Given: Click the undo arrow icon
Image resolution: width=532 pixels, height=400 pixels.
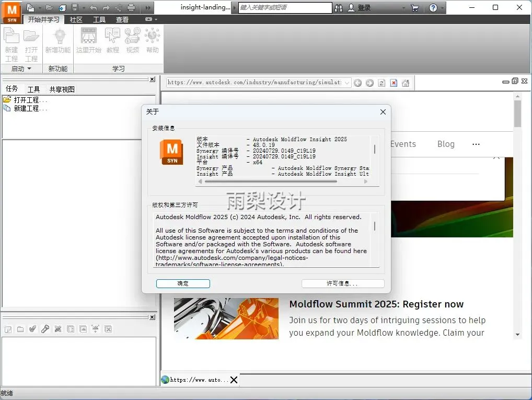Looking at the screenshot, I should click(94, 8).
